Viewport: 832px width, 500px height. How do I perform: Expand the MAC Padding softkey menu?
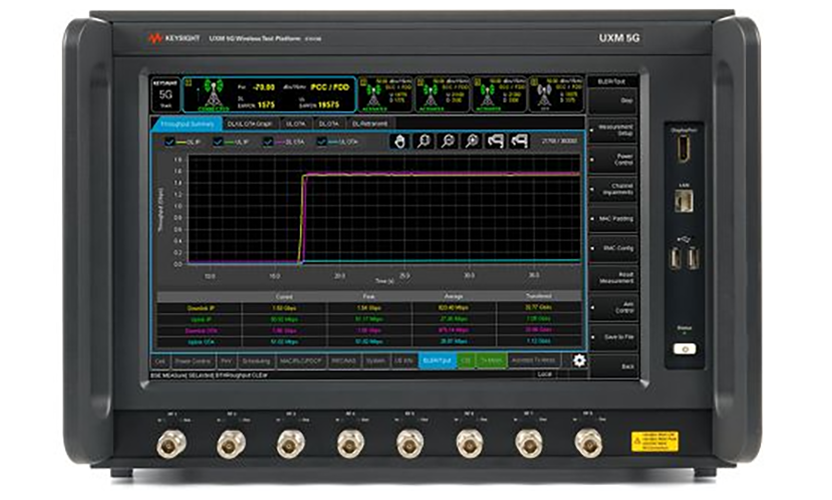pyautogui.click(x=613, y=219)
